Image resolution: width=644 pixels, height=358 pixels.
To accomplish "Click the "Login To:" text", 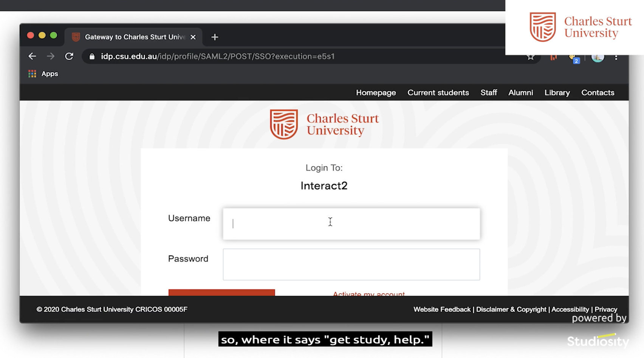I will (x=324, y=168).
